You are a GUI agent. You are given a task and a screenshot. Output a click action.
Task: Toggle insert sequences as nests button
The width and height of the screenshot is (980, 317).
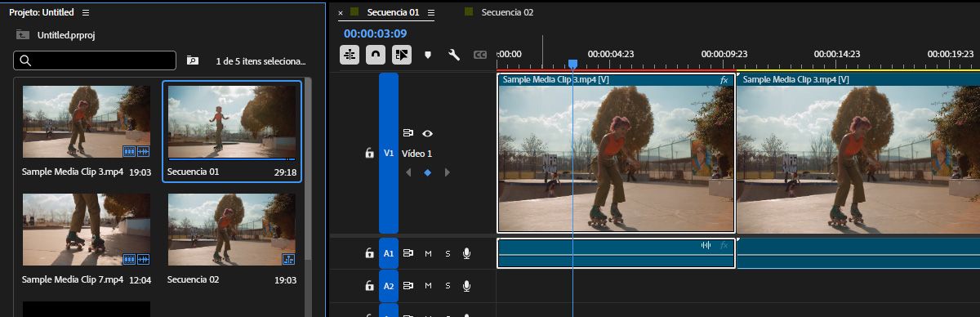350,55
